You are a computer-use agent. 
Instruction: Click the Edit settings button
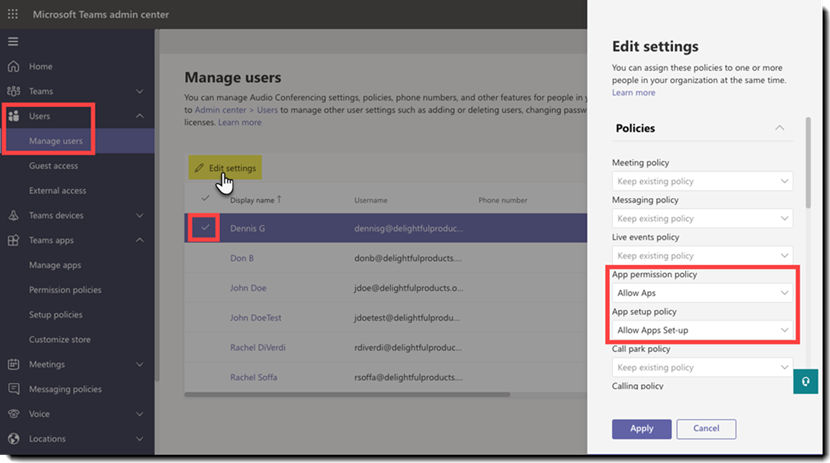pos(225,168)
